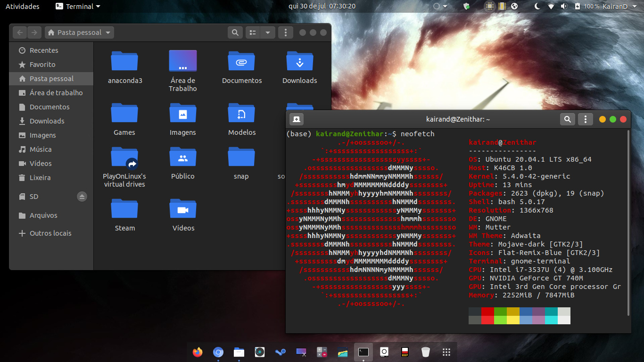This screenshot has height=362, width=644.
Task: Open the calculator from the dock
Action: click(322, 352)
